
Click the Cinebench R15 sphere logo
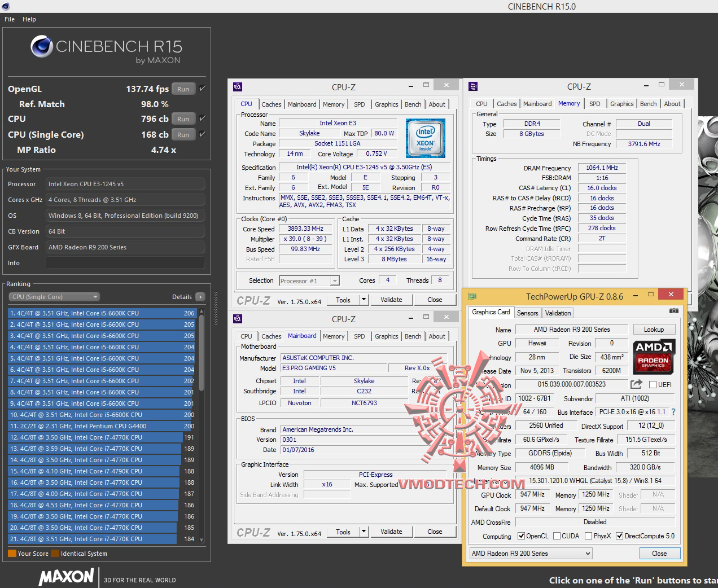(42, 47)
